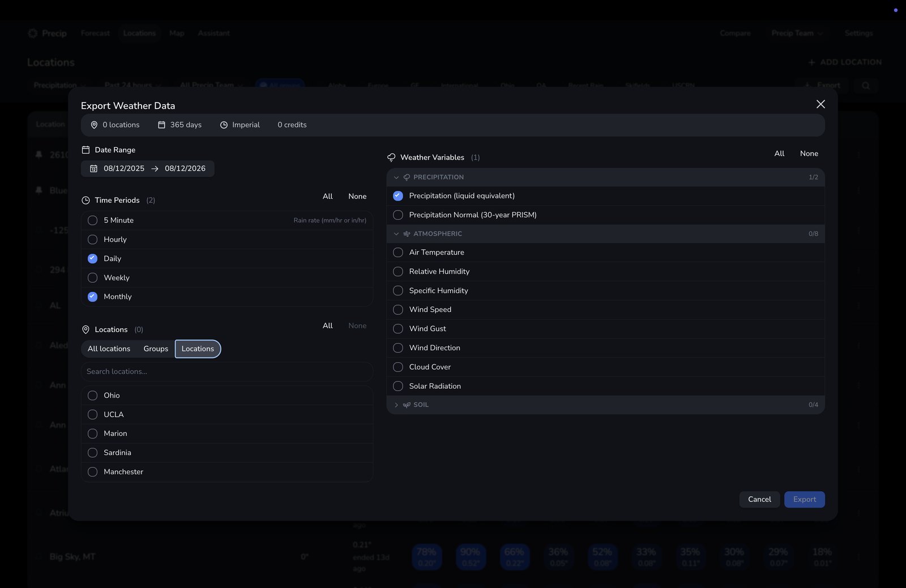This screenshot has height=588, width=906.
Task: Select All in the Locations section
Action: 328,325
